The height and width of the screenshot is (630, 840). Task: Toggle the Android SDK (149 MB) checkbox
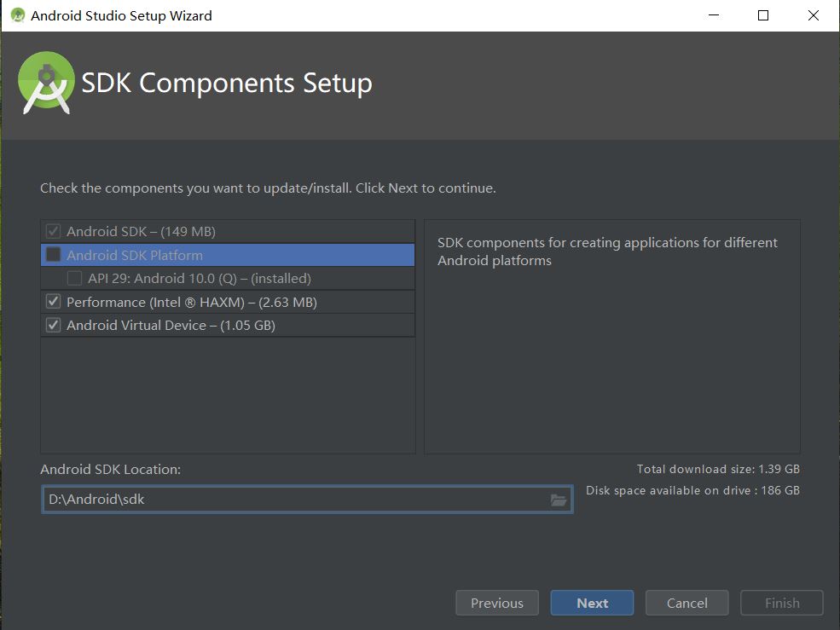point(53,231)
